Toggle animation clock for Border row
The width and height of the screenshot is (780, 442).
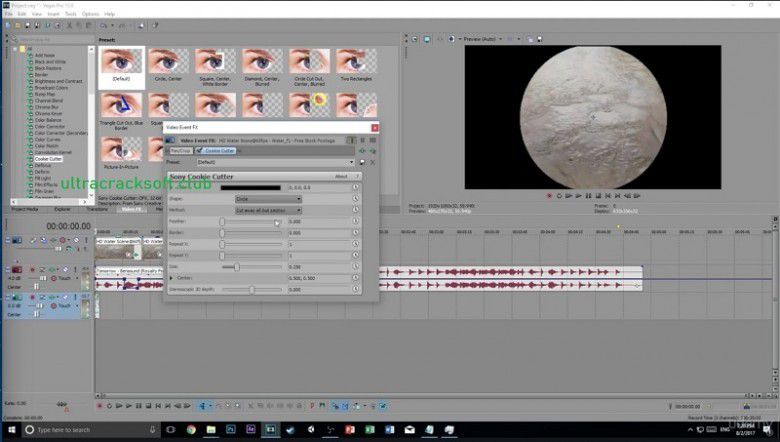(x=356, y=233)
